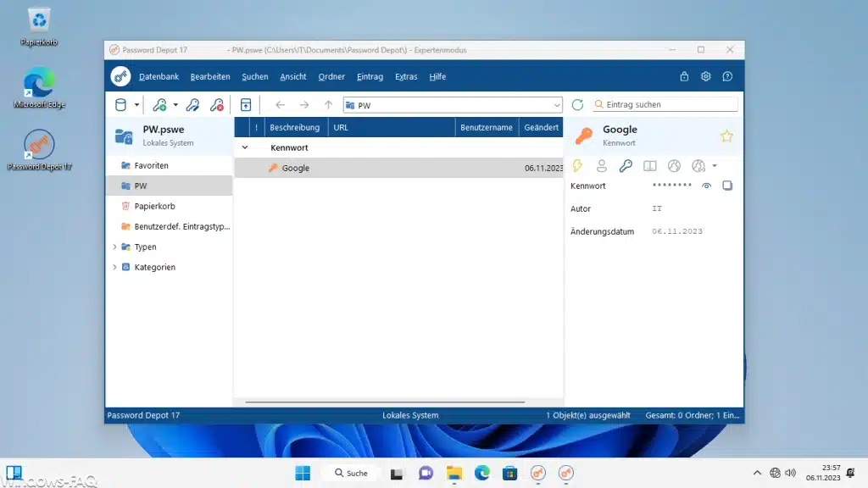Screen dimensions: 868x488
Task: Copy username with person icon in details
Action: 602,165
